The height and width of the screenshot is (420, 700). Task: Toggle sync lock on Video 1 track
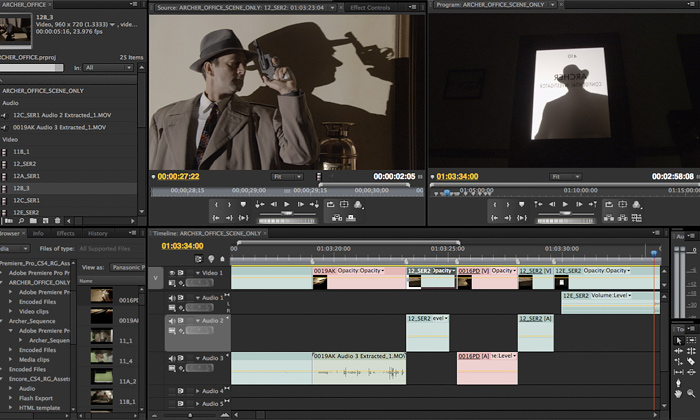point(180,272)
